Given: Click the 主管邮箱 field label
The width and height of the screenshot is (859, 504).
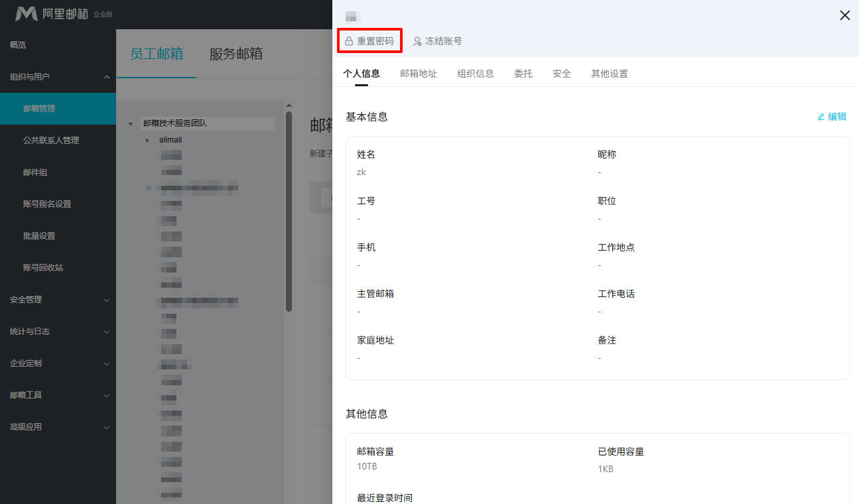Looking at the screenshot, I should [x=375, y=294].
